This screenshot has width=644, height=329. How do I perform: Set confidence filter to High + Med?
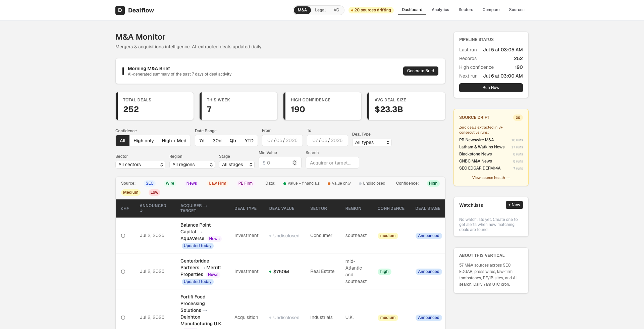[x=174, y=141]
